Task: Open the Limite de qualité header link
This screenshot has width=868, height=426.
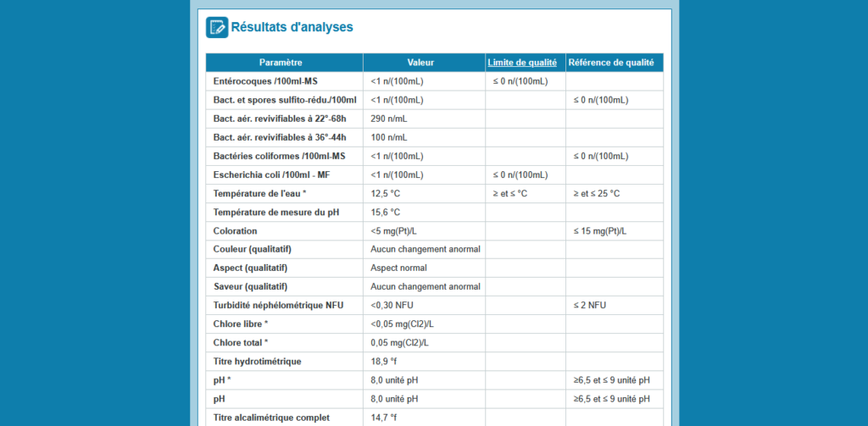Action: (x=521, y=63)
